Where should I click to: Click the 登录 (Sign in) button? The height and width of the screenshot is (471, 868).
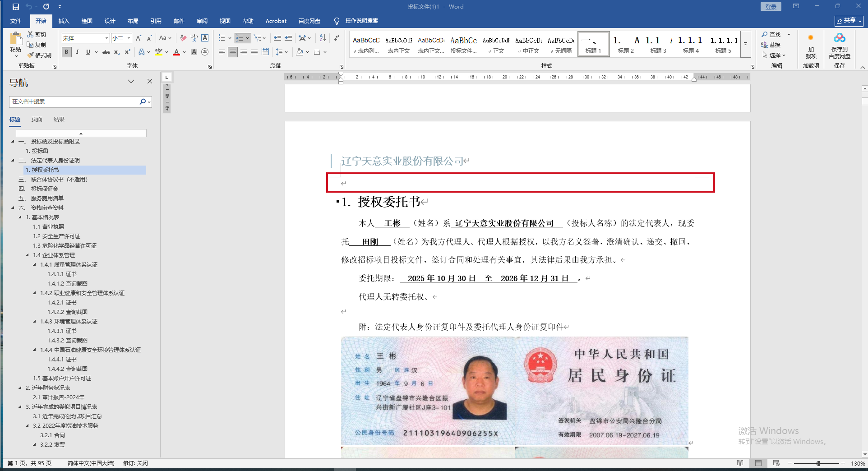coord(771,7)
